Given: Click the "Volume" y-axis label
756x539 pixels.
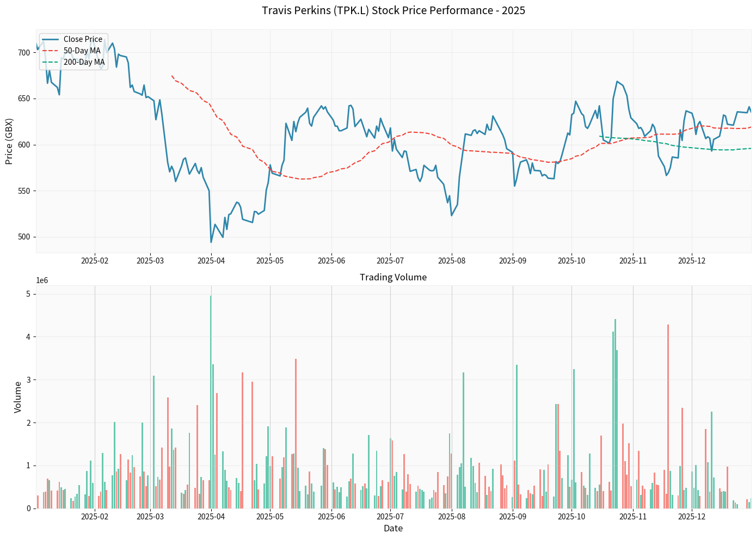Looking at the screenshot, I should click(18, 396).
